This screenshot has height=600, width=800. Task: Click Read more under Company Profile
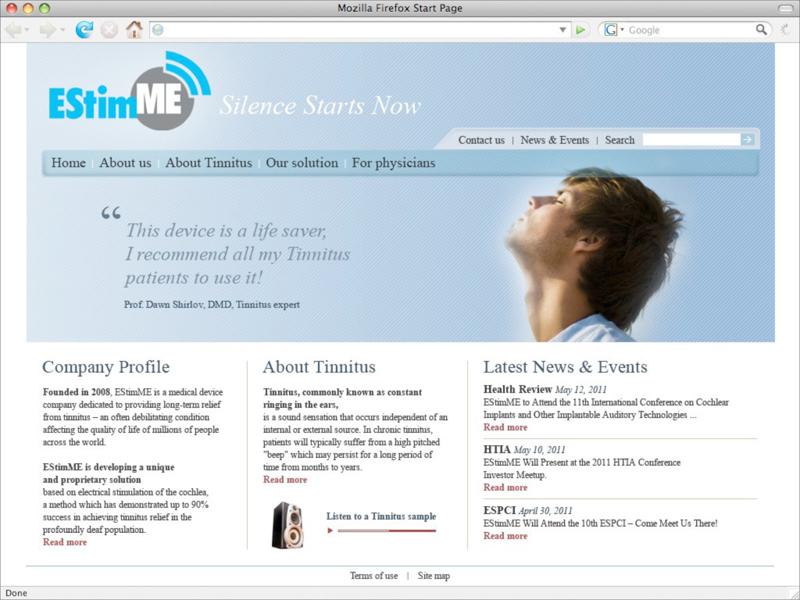pos(65,542)
